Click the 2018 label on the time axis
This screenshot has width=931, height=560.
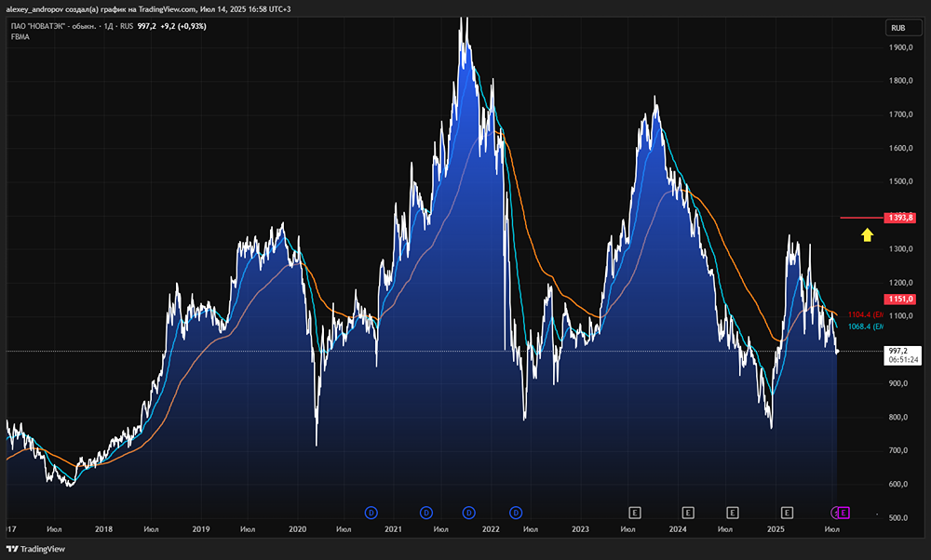104,529
